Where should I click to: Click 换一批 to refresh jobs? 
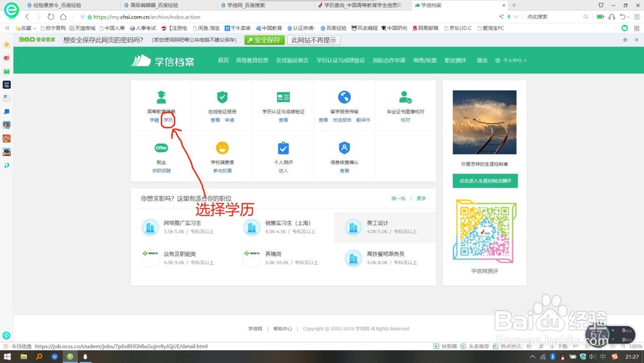(x=398, y=198)
